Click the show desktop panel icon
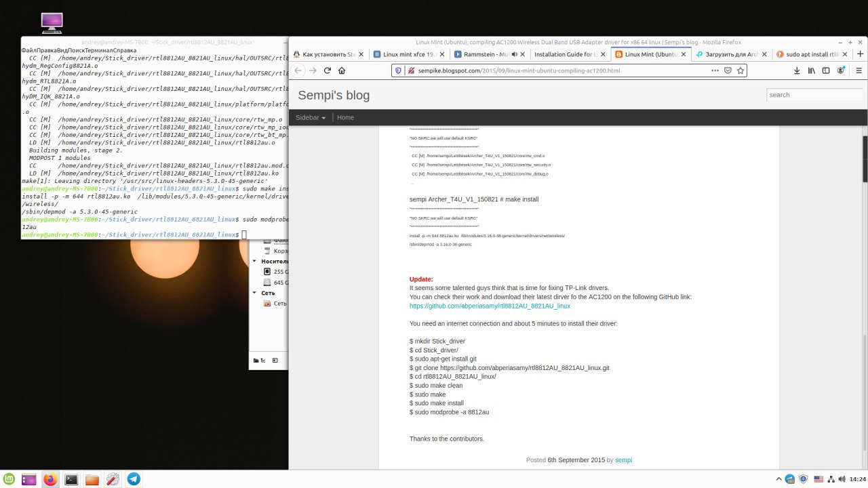The width and height of the screenshot is (868, 488). pyautogui.click(x=29, y=479)
